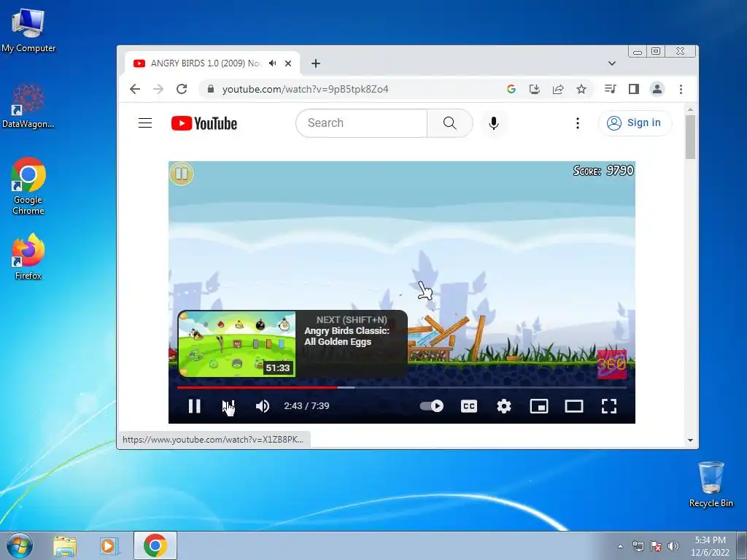
Task: Click page scrollbar thumb
Action: coord(690,137)
